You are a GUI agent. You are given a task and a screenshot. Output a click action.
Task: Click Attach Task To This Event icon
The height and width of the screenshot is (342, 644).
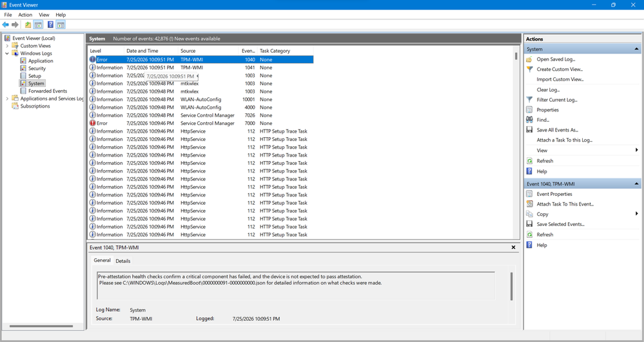[x=529, y=204]
